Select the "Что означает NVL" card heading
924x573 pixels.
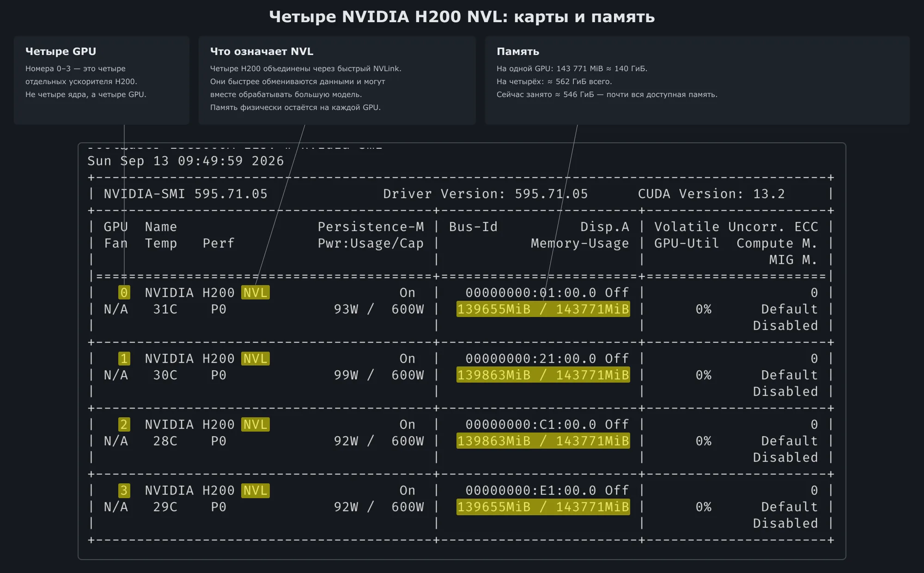[x=261, y=51]
